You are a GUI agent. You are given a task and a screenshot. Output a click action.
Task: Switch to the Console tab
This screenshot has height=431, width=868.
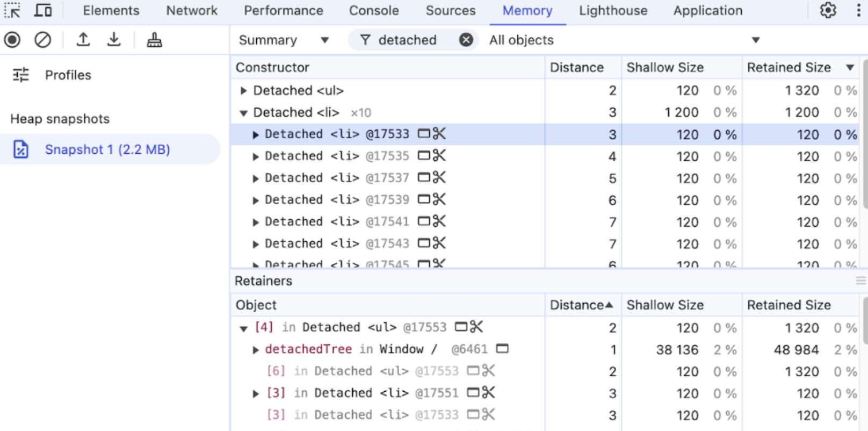coord(374,10)
